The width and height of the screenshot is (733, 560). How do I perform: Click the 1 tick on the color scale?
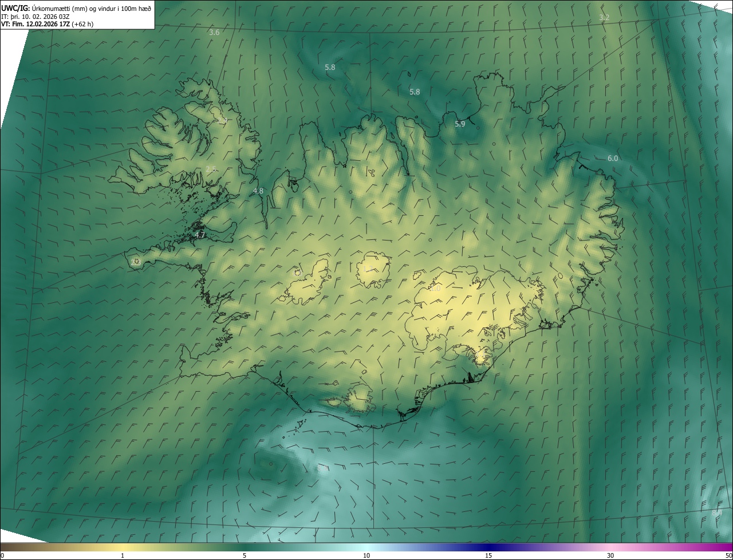(123, 556)
